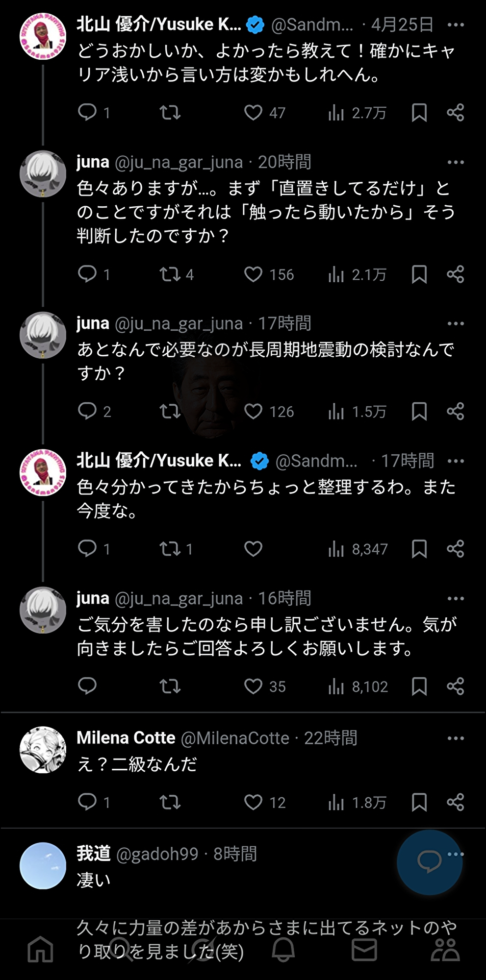Open @MilenaCotte profile handle link
486x980 pixels.
[235, 738]
